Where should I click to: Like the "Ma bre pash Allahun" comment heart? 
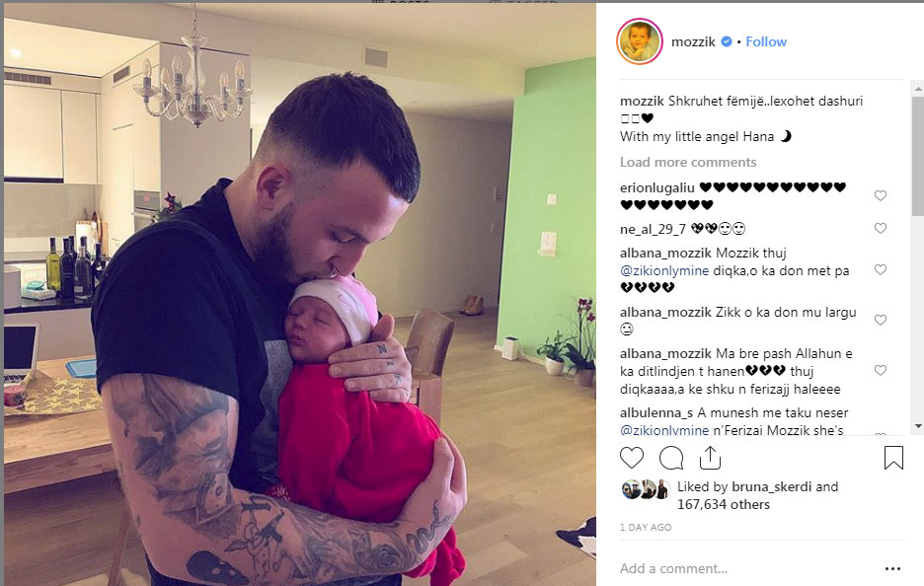click(881, 371)
